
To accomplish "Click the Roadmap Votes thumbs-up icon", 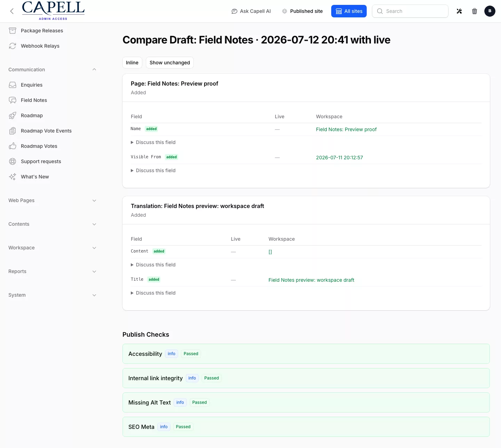I will (x=13, y=146).
